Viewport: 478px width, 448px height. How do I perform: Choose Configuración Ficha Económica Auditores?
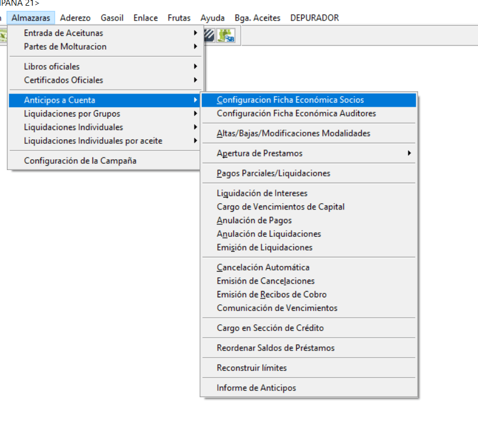[x=296, y=114]
